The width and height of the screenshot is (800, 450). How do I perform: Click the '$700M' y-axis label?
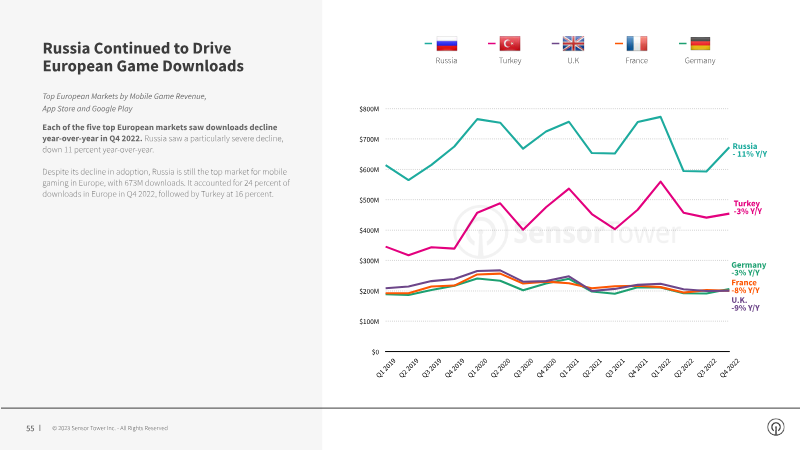(369, 139)
